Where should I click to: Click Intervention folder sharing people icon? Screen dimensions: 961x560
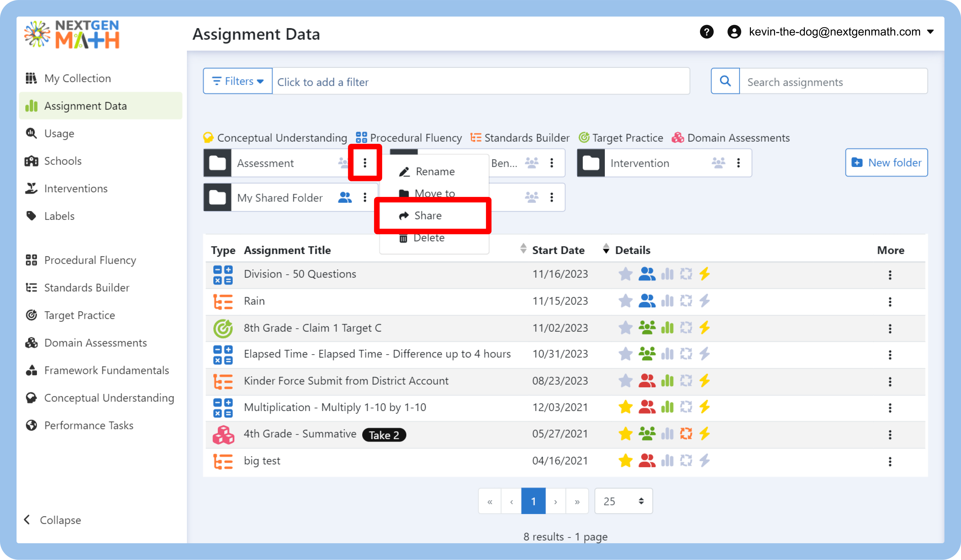tap(718, 163)
